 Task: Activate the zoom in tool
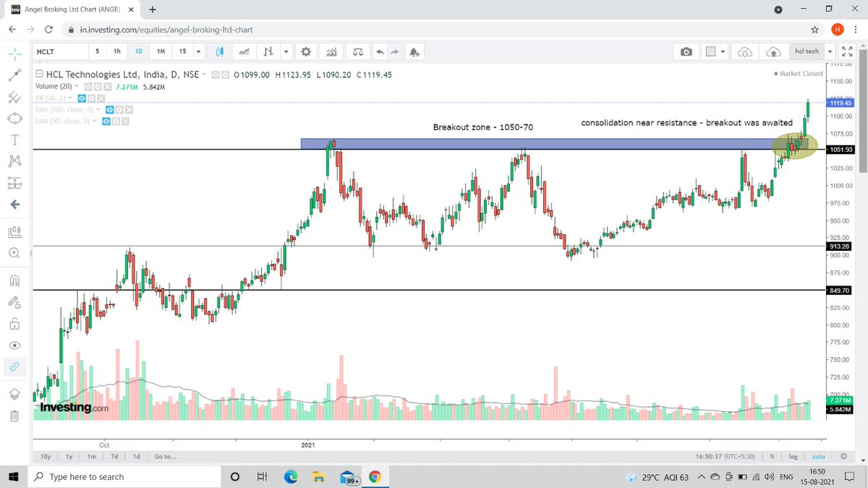[x=14, y=253]
